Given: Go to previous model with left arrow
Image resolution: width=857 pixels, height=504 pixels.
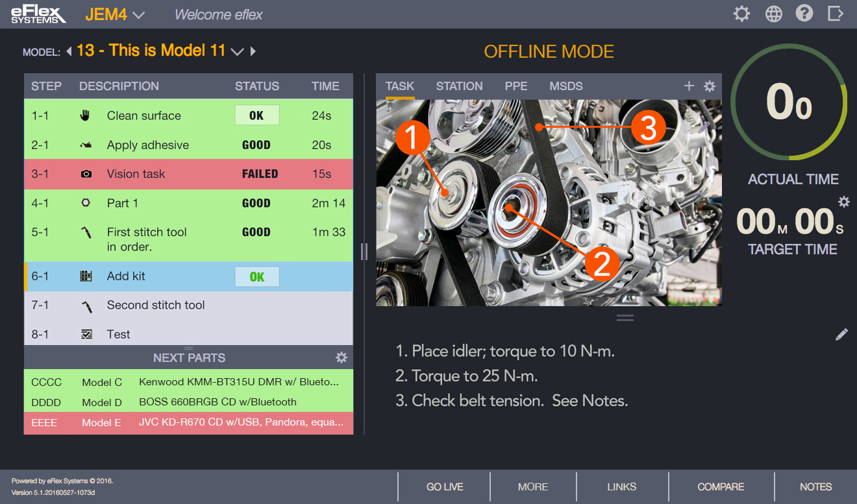Looking at the screenshot, I should (69, 51).
